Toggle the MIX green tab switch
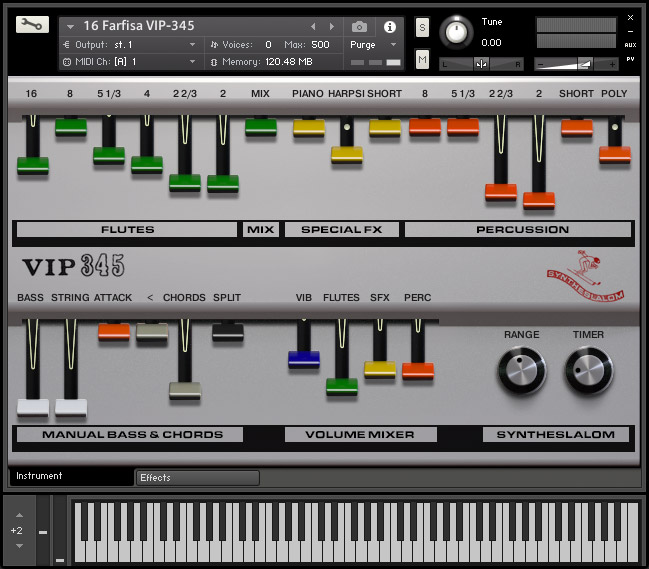This screenshot has height=569, width=649. [261, 127]
